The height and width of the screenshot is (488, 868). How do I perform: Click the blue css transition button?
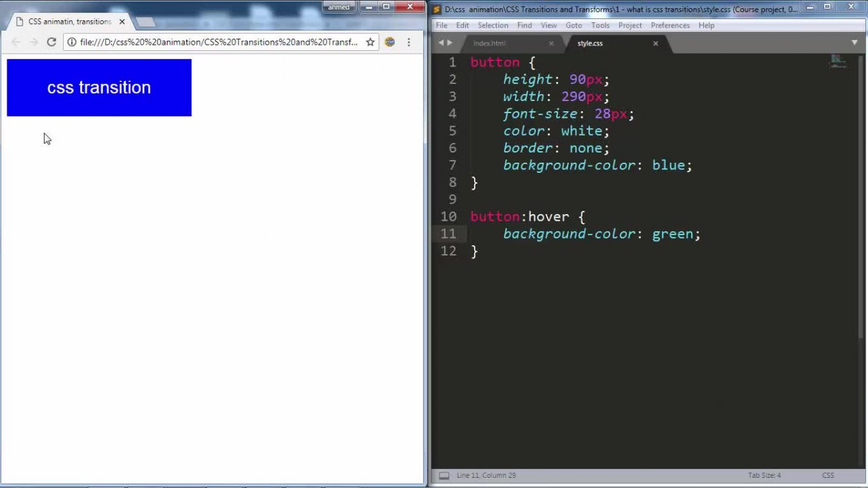pos(99,87)
